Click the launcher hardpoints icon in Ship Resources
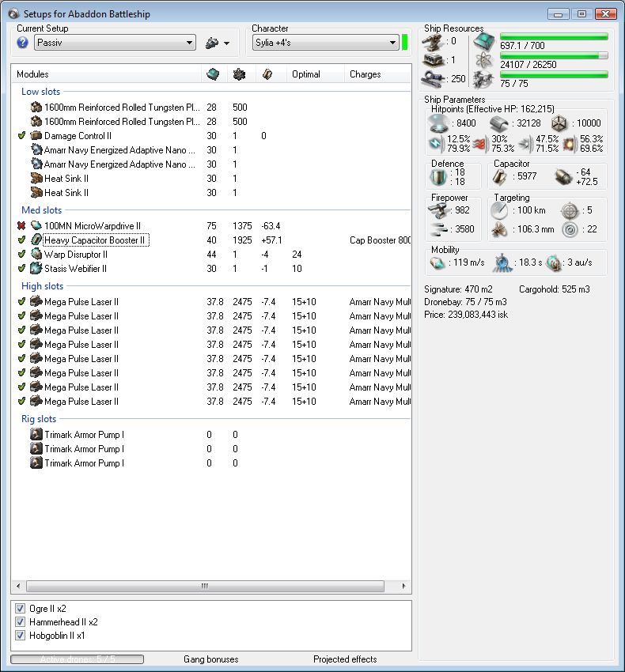625x672 pixels. [434, 60]
